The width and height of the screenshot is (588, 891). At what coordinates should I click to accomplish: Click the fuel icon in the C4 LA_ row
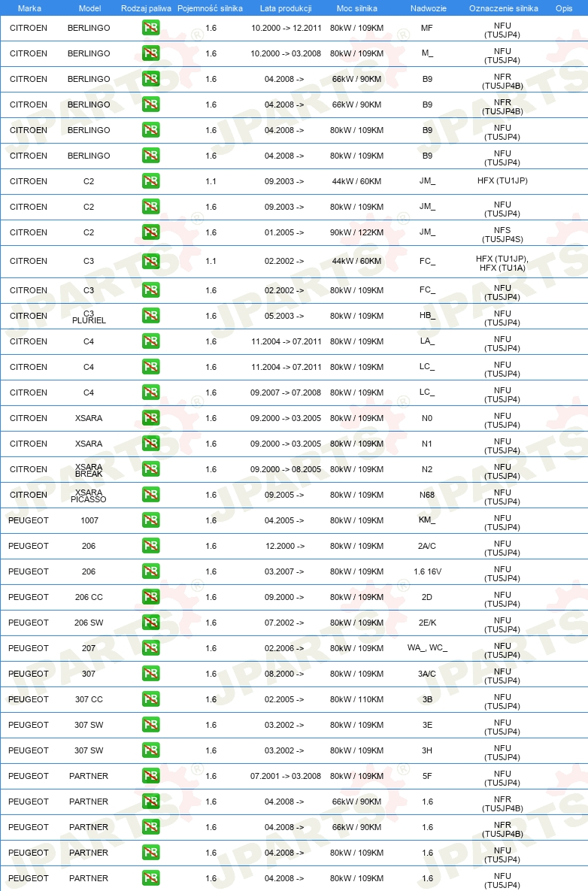tap(150, 341)
